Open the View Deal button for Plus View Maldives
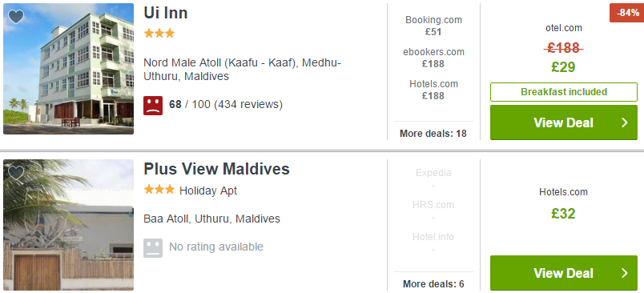 564,273
